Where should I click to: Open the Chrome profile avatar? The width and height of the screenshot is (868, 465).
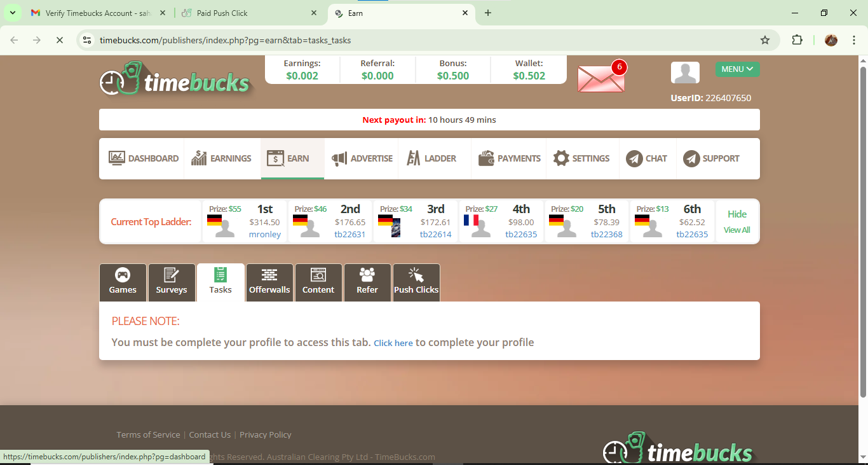pyautogui.click(x=831, y=40)
